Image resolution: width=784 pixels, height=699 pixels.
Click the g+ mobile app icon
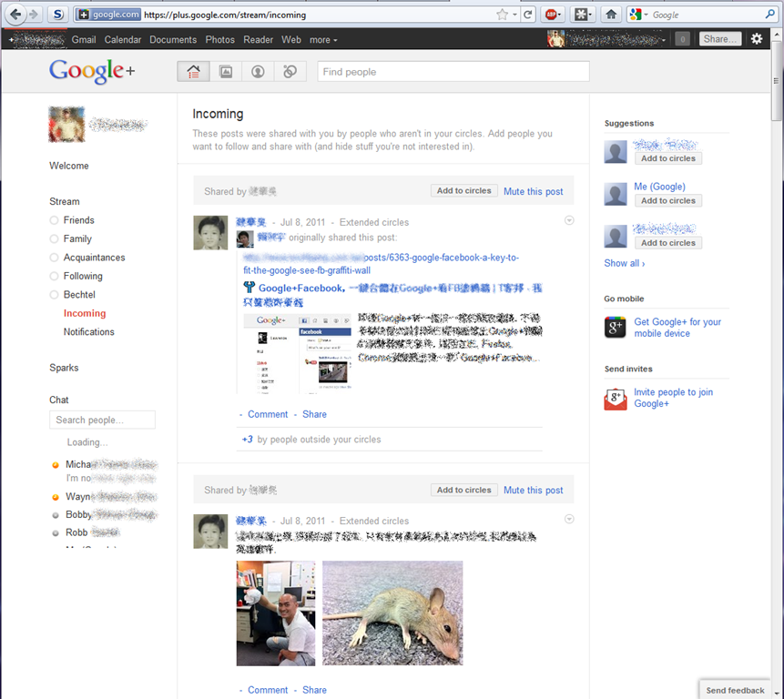click(615, 328)
